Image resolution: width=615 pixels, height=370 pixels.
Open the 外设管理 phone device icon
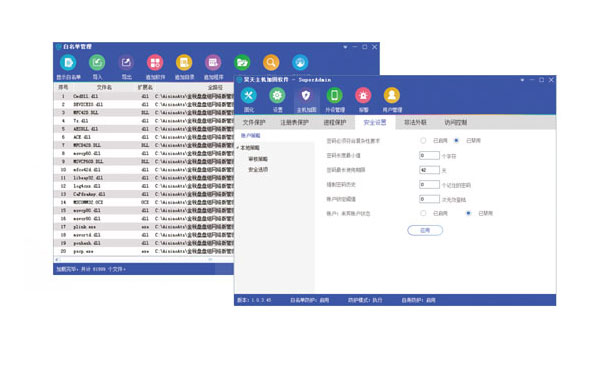pos(335,95)
